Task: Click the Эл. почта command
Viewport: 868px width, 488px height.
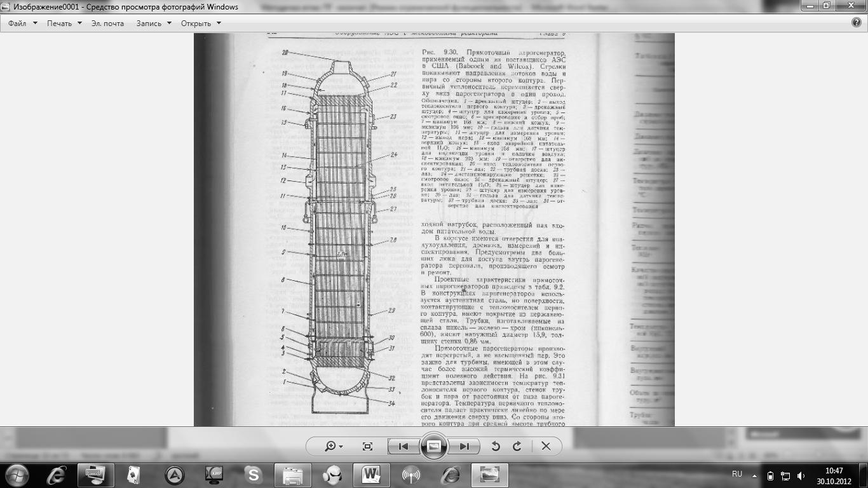Action: pos(107,23)
